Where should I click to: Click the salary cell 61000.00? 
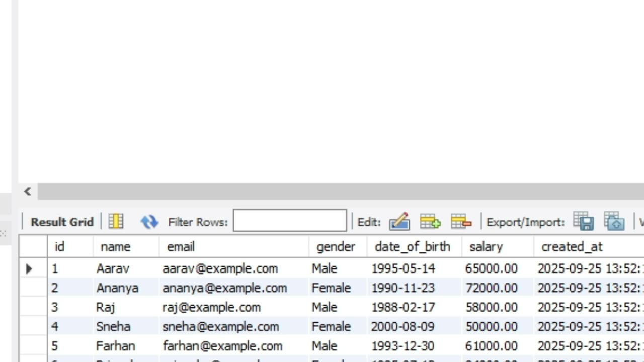tap(498, 346)
